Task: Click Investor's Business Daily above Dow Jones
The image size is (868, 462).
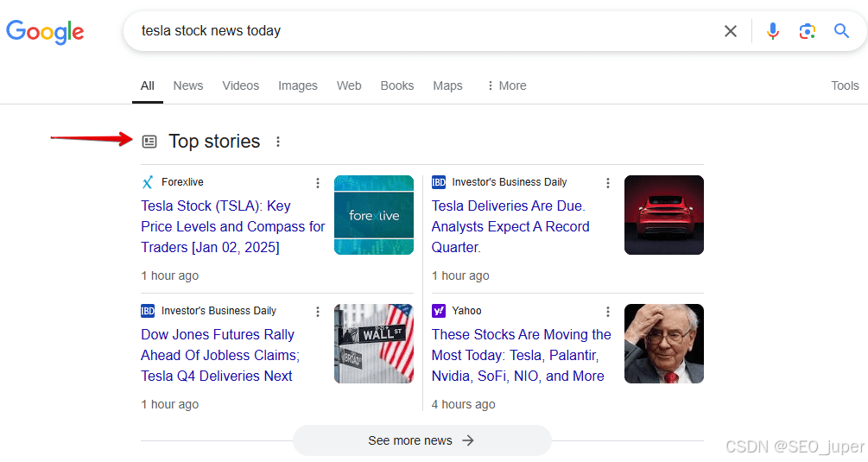Action: pyautogui.click(x=219, y=311)
